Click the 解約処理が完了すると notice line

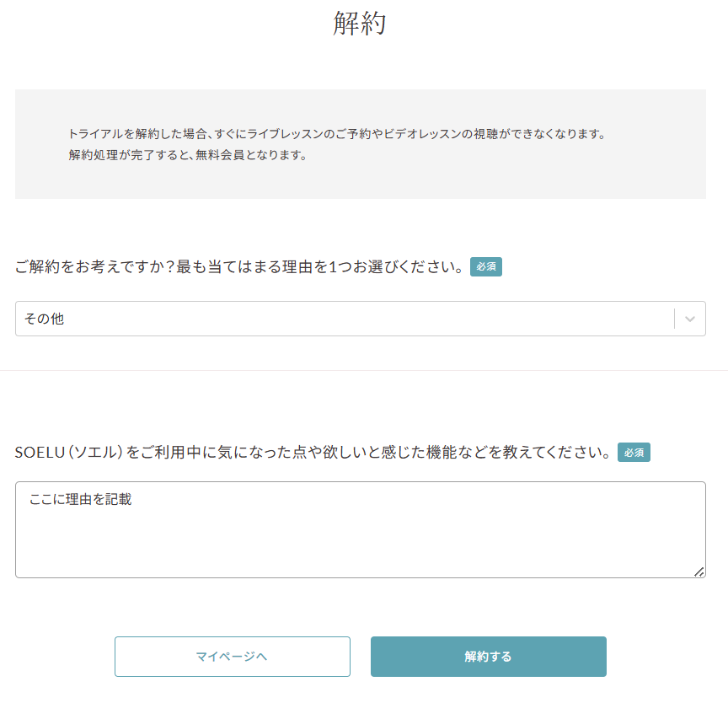(187, 155)
